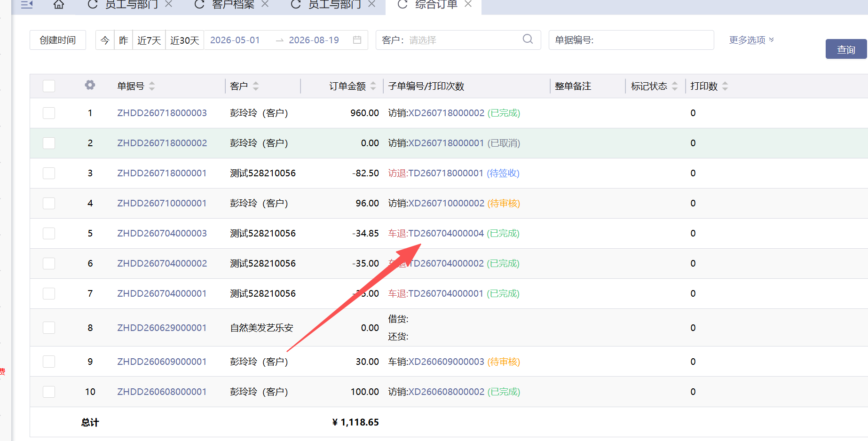The width and height of the screenshot is (868, 441).
Task: Close the 综合订单 tab
Action: point(468,4)
